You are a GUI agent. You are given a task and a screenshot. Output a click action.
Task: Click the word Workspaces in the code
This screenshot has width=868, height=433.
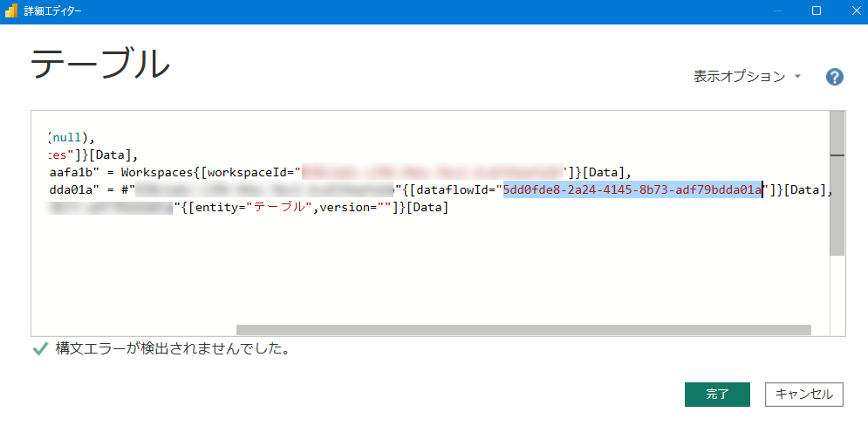[x=159, y=172]
